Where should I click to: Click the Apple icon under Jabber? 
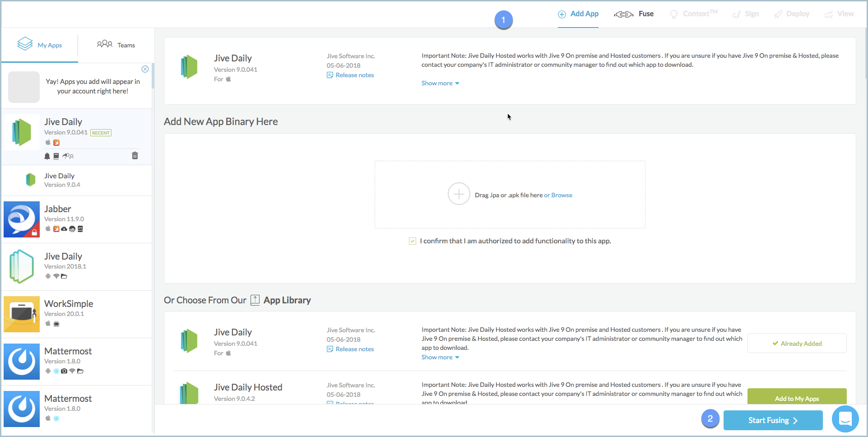[x=48, y=228]
